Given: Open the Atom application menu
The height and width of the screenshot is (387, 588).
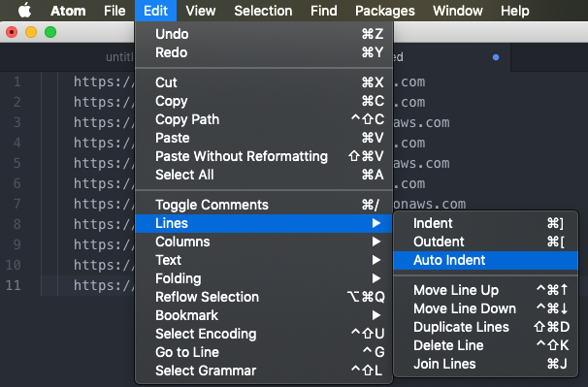Looking at the screenshot, I should pyautogui.click(x=68, y=11).
